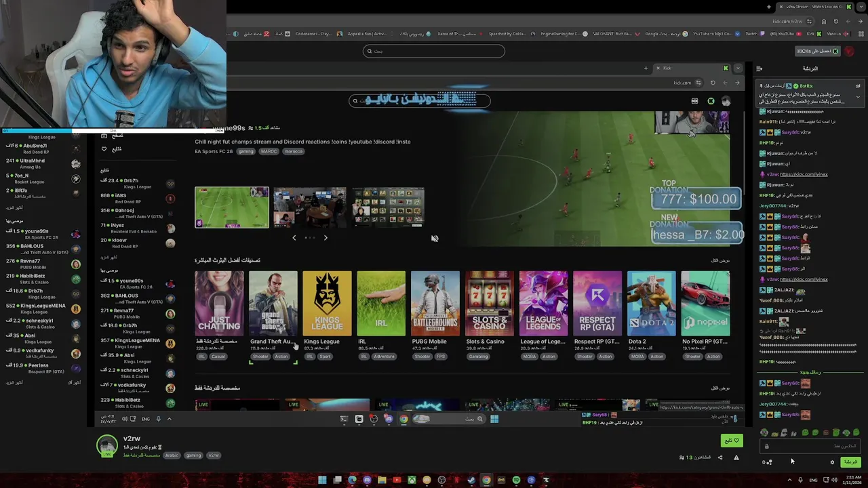
Task: Click the report warning triangle icon
Action: [x=736, y=457]
